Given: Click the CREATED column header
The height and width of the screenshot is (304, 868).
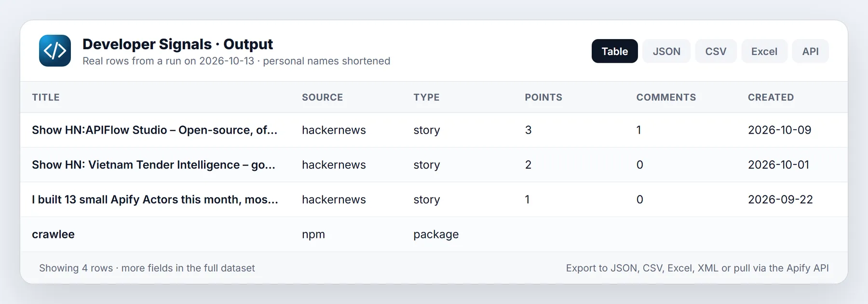Looking at the screenshot, I should point(771,97).
